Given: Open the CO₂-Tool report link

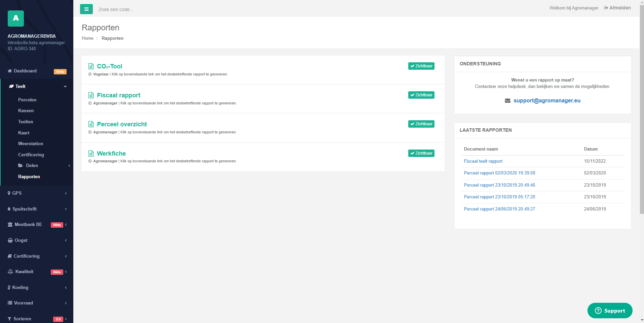Looking at the screenshot, I should coord(110,66).
